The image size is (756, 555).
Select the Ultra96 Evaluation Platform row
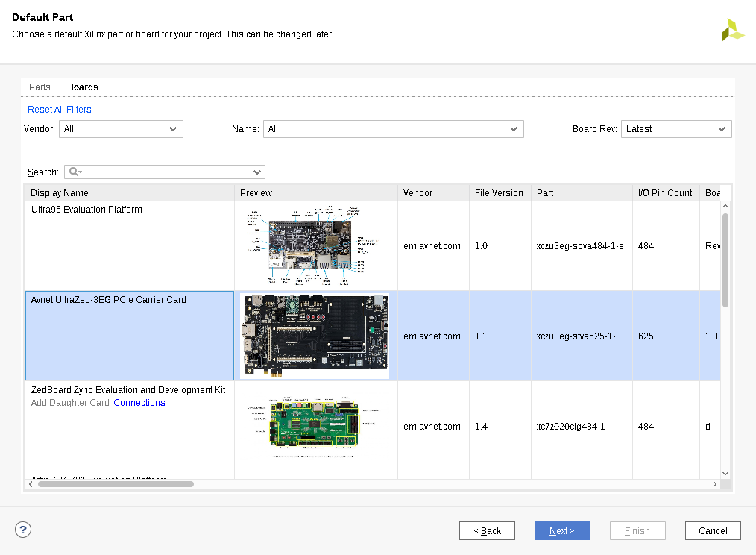point(130,245)
